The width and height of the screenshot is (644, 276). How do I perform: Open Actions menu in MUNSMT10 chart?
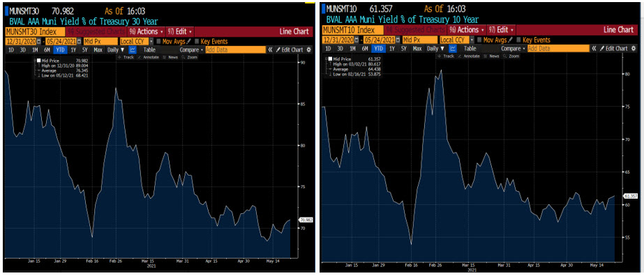(x=467, y=30)
